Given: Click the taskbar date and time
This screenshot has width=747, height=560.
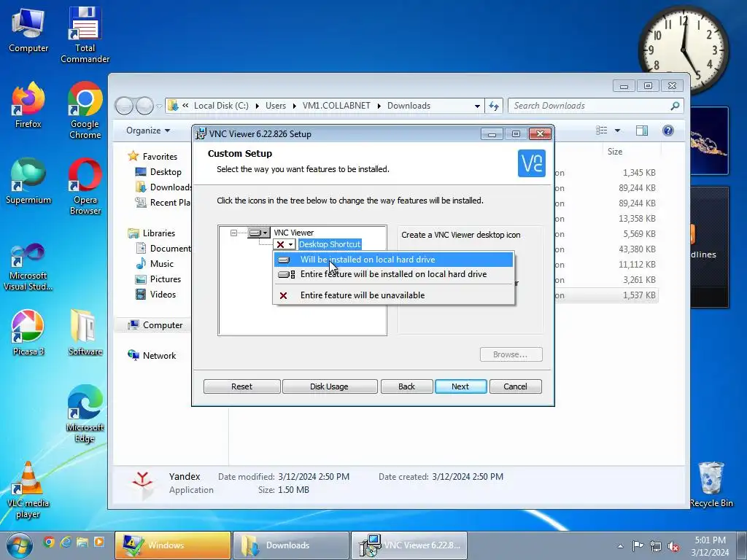Looking at the screenshot, I should (x=710, y=546).
